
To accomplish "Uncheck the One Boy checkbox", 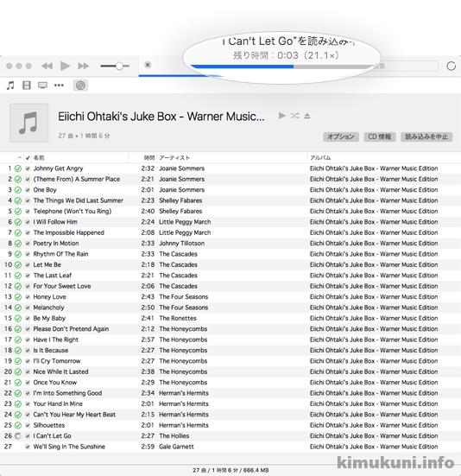I will click(28, 190).
